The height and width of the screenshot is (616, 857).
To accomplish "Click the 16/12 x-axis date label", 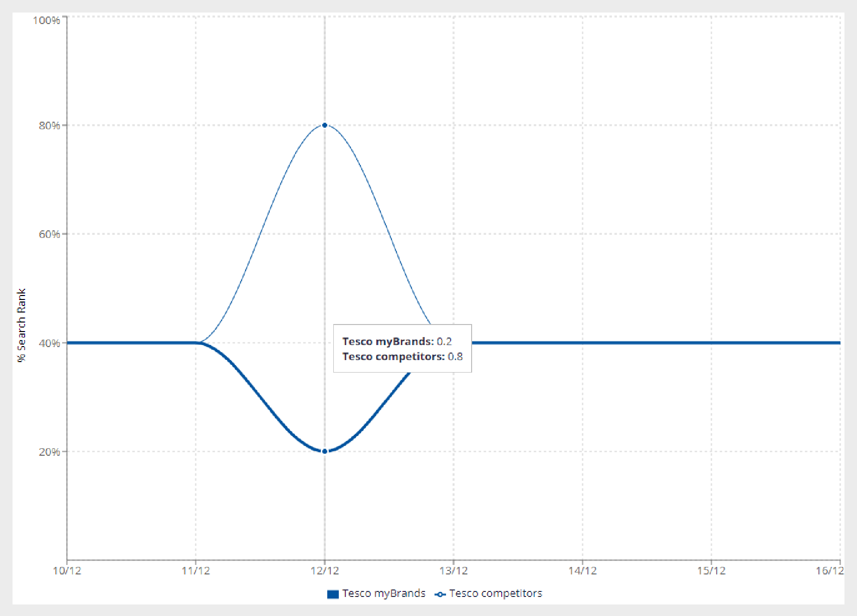I will (x=830, y=570).
